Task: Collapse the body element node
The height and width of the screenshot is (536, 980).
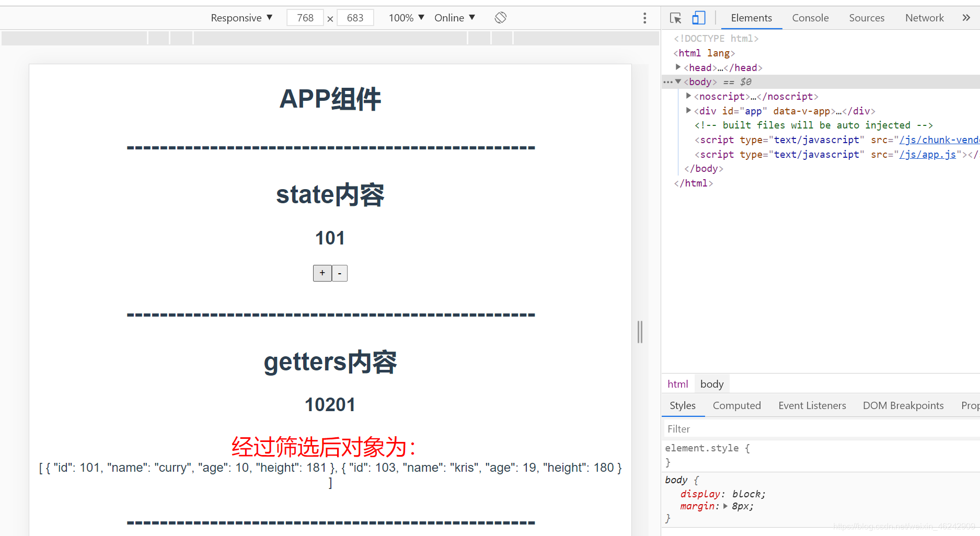Action: pyautogui.click(x=678, y=81)
